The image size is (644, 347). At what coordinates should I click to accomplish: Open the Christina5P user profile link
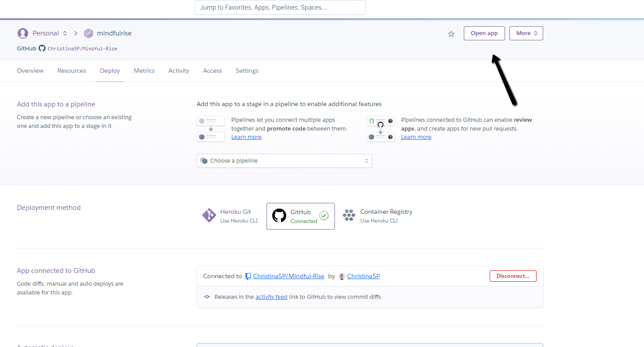(x=363, y=276)
